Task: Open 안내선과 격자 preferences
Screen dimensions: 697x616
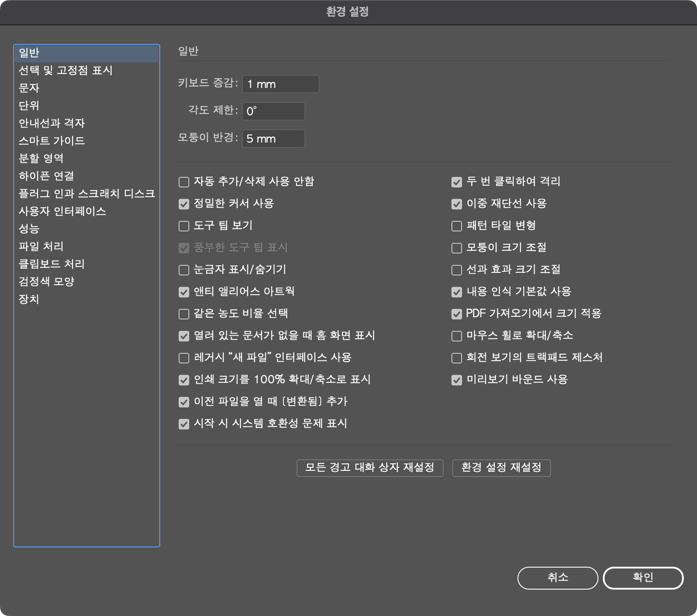Action: [x=87, y=123]
